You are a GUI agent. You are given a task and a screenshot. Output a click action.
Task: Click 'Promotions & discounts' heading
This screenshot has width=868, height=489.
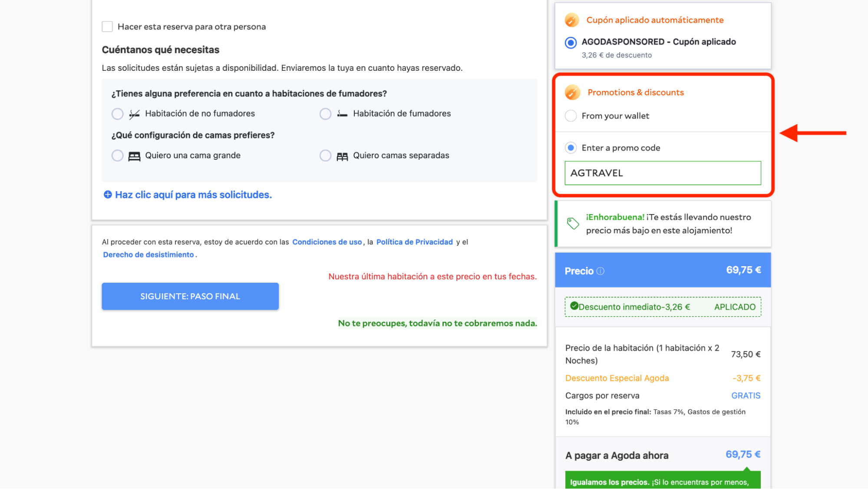636,92
